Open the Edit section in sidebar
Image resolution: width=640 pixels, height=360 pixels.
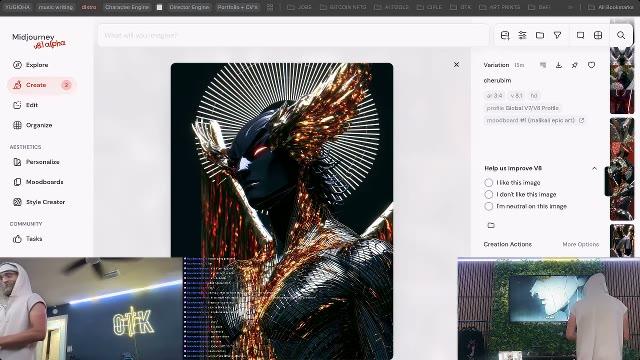[25, 105]
